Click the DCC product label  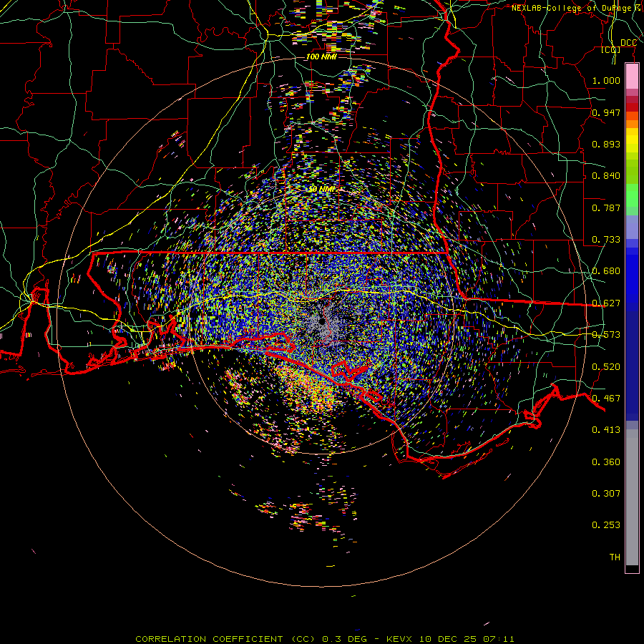pos(628,43)
